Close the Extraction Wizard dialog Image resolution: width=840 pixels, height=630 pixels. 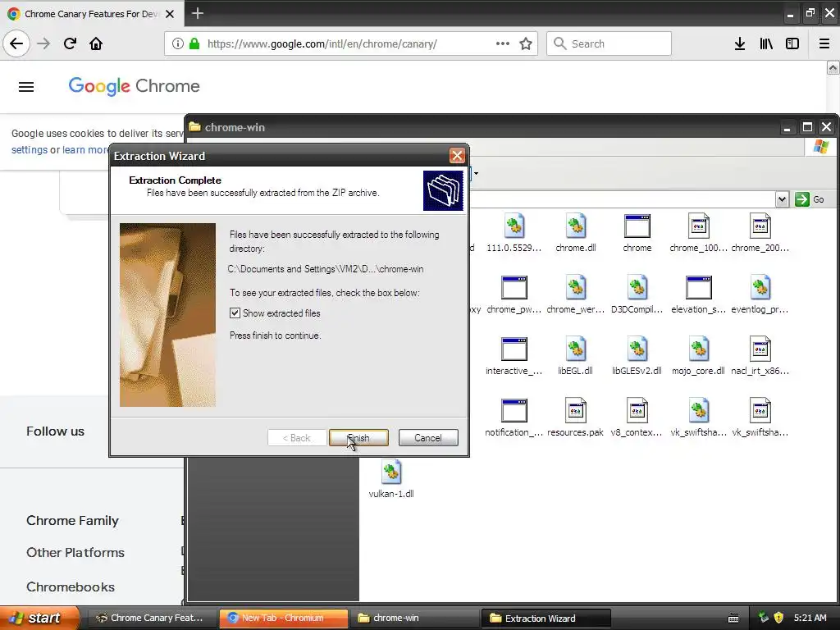[457, 156]
